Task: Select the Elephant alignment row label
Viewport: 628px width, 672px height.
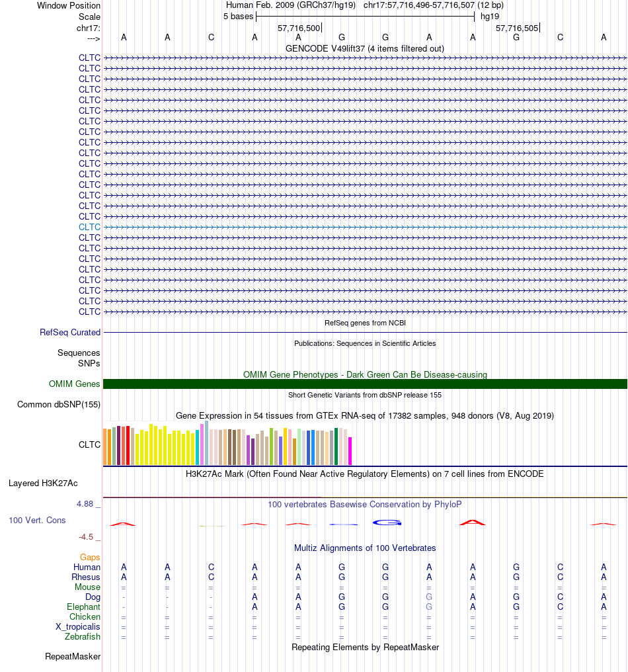Action: coord(83,607)
